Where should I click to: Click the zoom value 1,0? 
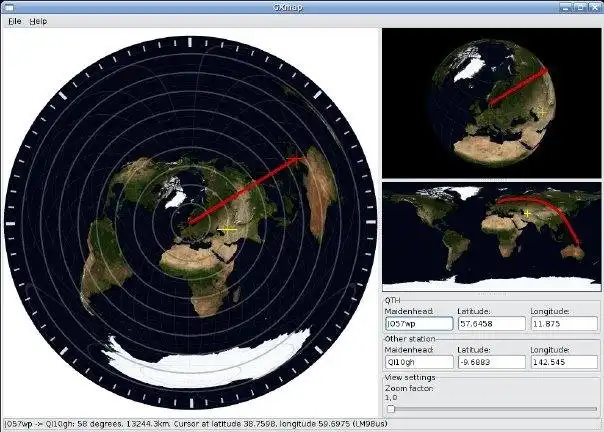point(391,397)
